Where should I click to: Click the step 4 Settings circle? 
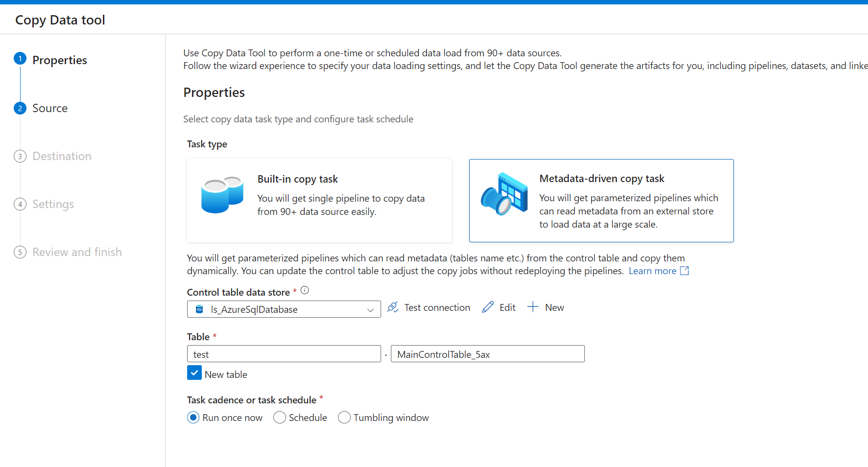[20, 204]
